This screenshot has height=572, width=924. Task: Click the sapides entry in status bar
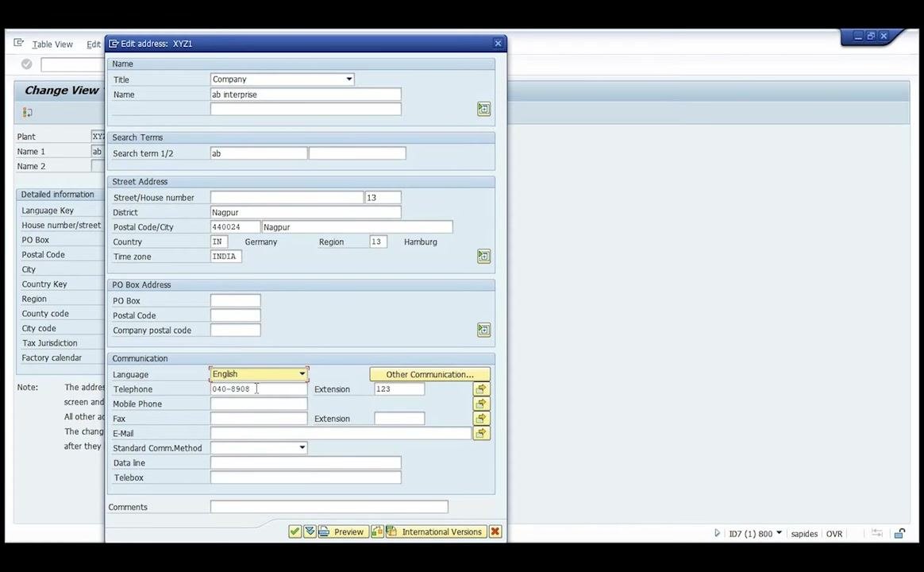804,534
